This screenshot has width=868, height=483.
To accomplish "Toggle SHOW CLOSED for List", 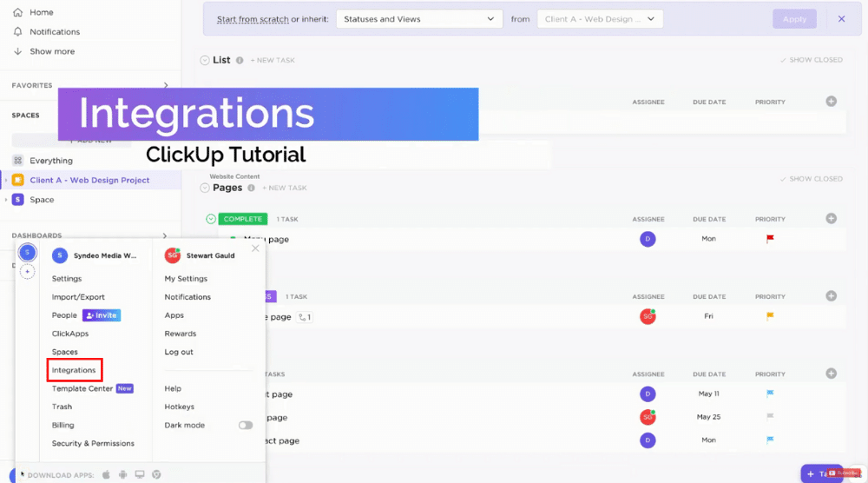I will [x=812, y=60].
